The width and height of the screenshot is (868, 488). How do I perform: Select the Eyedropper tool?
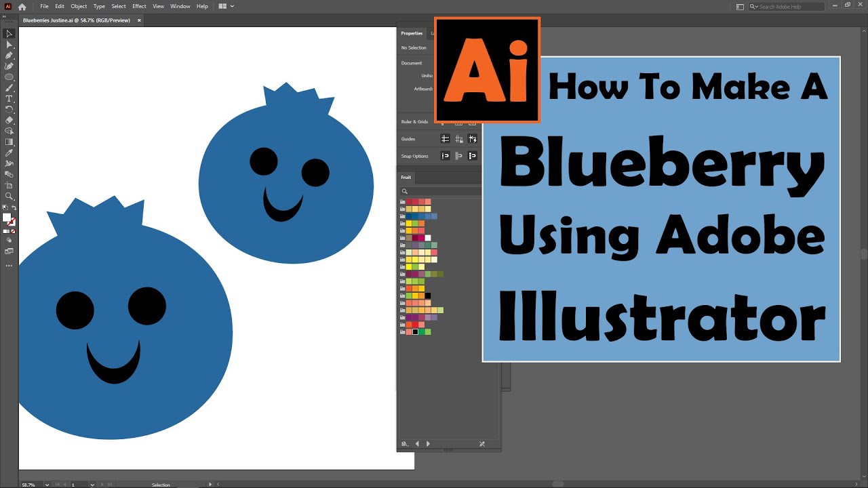(9, 152)
